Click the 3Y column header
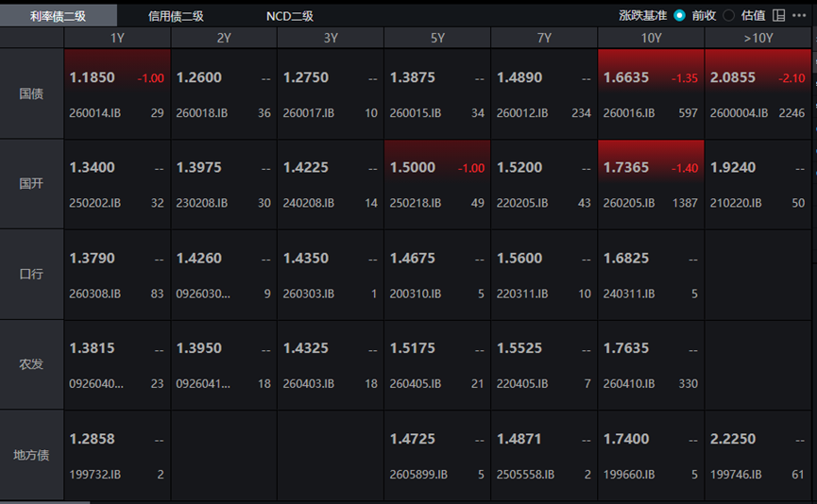817x504 pixels. point(331,38)
